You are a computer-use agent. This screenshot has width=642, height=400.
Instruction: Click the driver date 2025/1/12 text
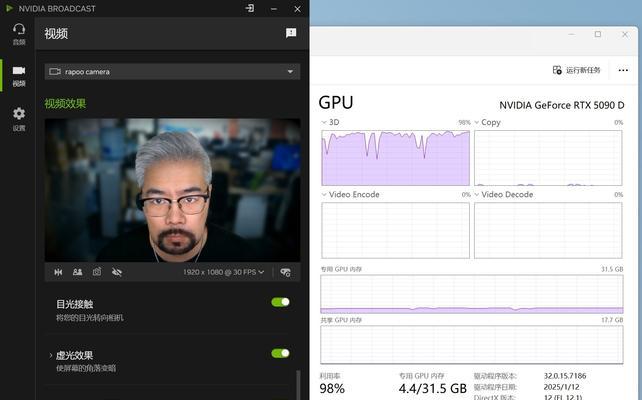tap(561, 387)
